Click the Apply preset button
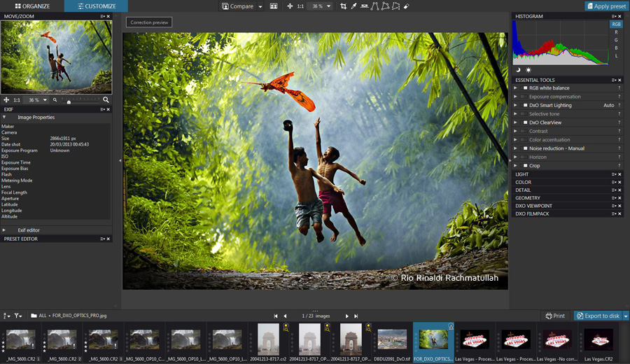This screenshot has width=630, height=364. click(605, 6)
